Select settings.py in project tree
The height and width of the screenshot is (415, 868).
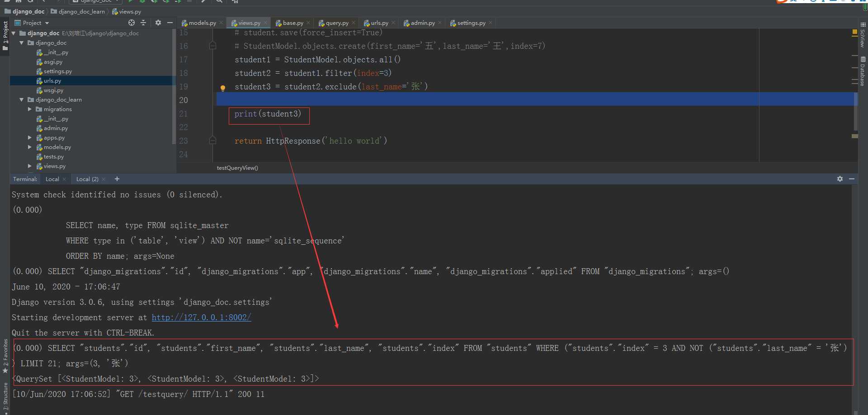pos(57,71)
